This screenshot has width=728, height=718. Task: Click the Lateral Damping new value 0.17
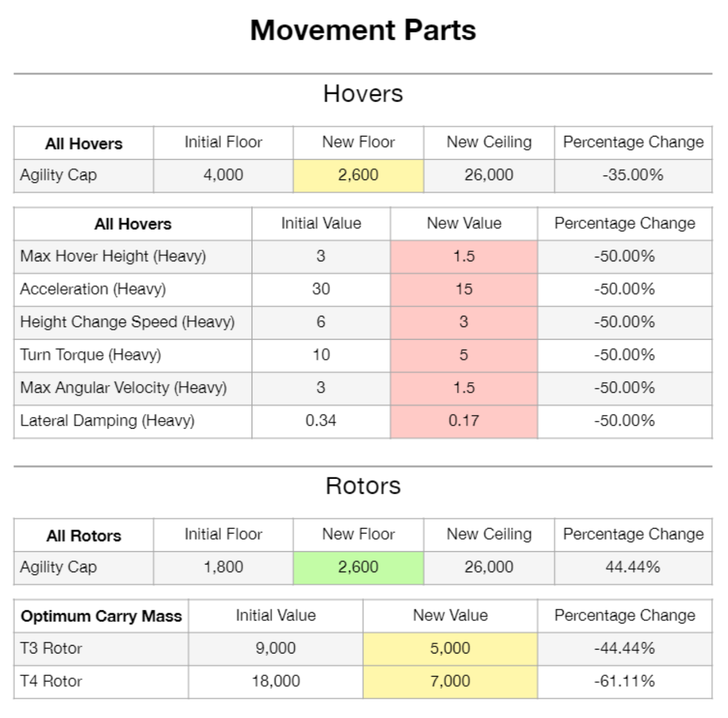click(464, 421)
